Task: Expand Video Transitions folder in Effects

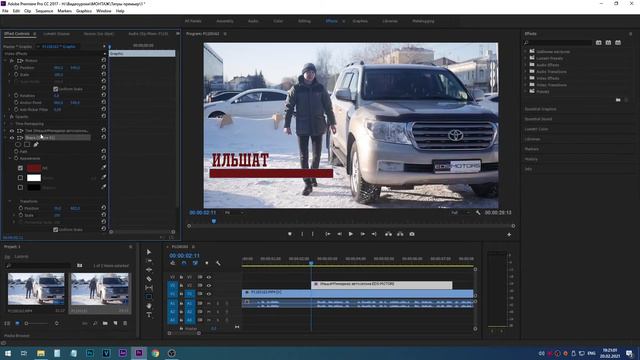Action: (x=526, y=85)
